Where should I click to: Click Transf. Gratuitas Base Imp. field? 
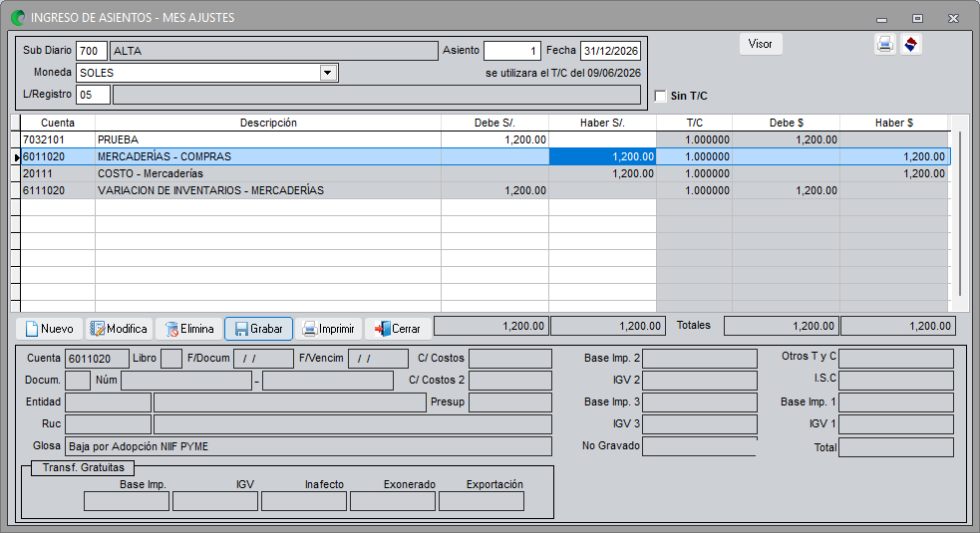127,501
